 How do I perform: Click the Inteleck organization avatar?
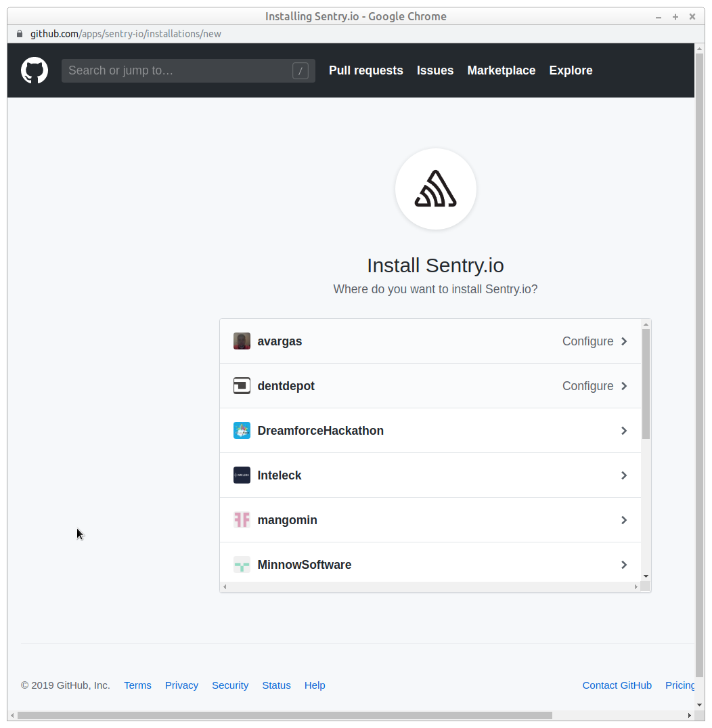(x=242, y=475)
